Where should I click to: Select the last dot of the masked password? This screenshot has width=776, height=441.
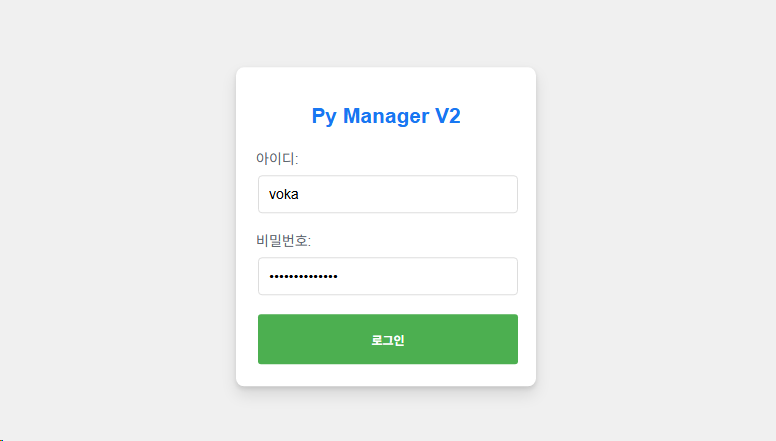pyautogui.click(x=336, y=276)
